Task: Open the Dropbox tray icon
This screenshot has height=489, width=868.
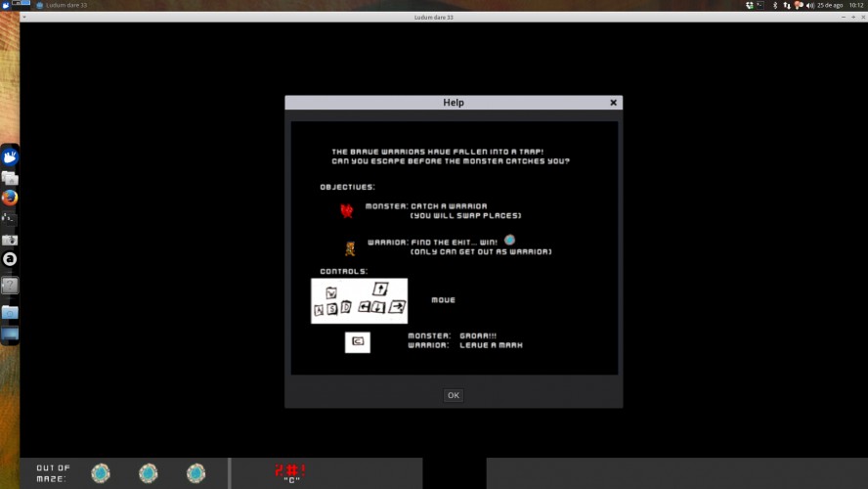Action: point(749,5)
